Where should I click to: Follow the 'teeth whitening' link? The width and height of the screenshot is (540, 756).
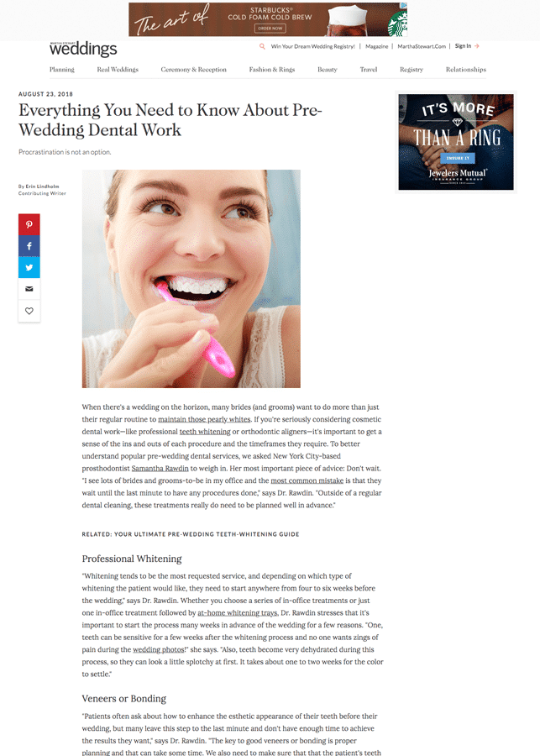pos(205,432)
